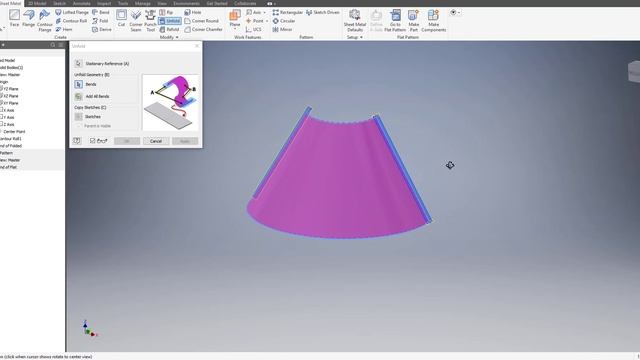Select the Bend command
The image size is (640, 360).
coord(101,12)
